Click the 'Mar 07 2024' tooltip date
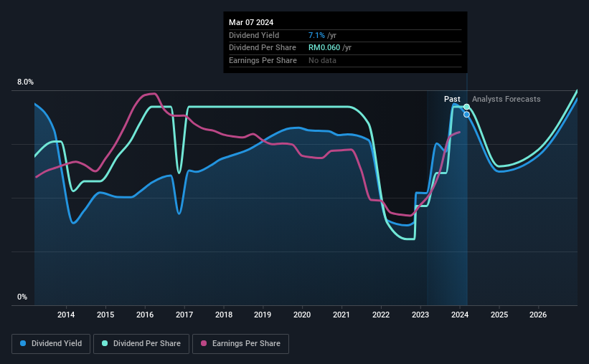This screenshot has height=364, width=589. 251,22
